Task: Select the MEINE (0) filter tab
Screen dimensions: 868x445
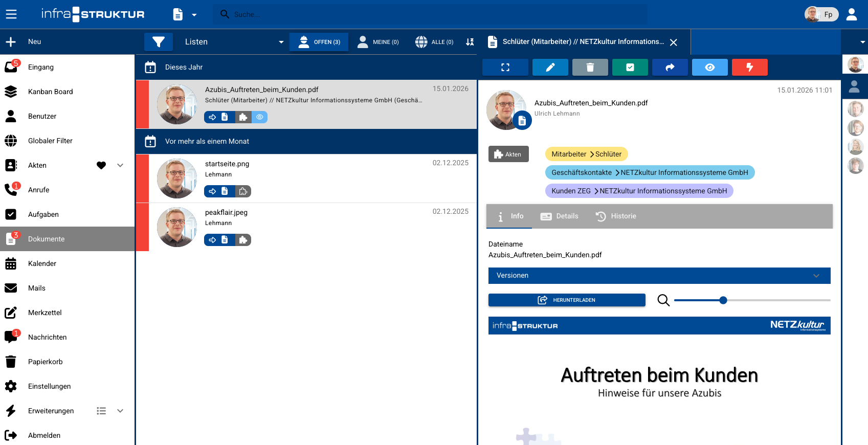Action: click(x=378, y=42)
